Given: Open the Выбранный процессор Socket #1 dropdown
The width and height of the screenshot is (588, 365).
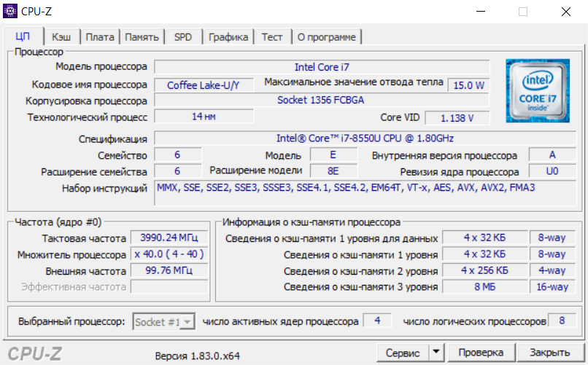Looking at the screenshot, I should click(163, 321).
